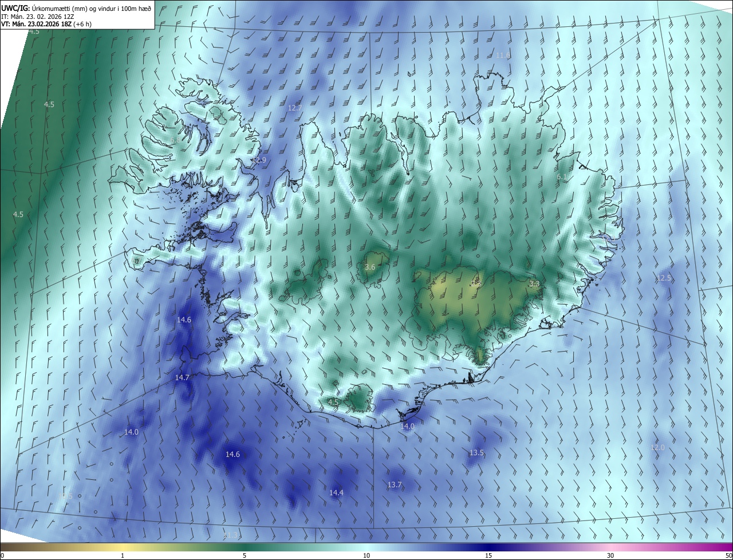Click the 12.0 value label on the map

click(x=657, y=447)
